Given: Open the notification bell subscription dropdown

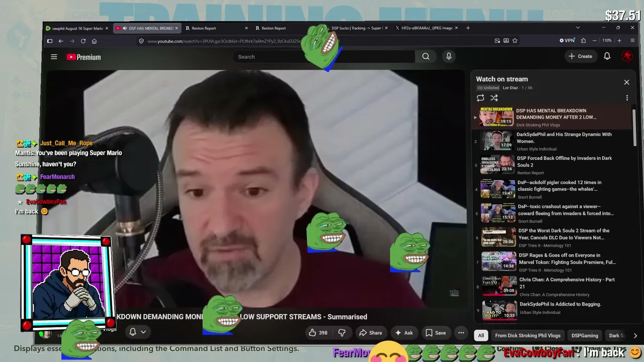Looking at the screenshot, I should (137, 332).
